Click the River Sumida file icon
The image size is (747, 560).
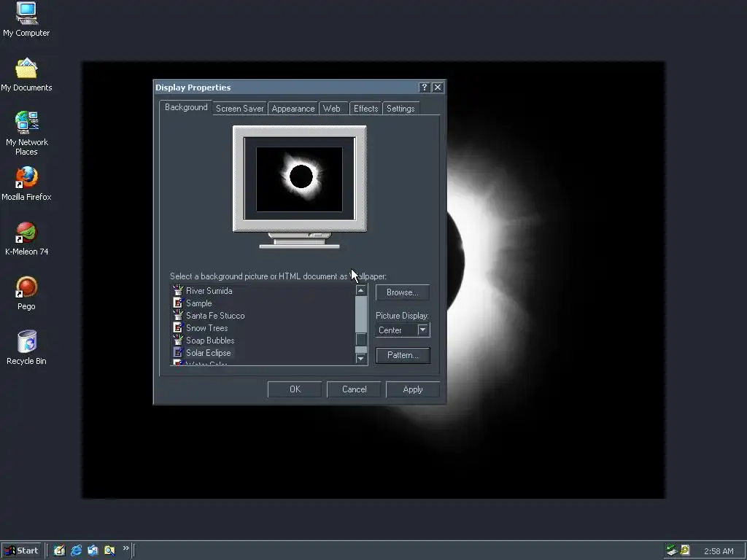coord(178,290)
